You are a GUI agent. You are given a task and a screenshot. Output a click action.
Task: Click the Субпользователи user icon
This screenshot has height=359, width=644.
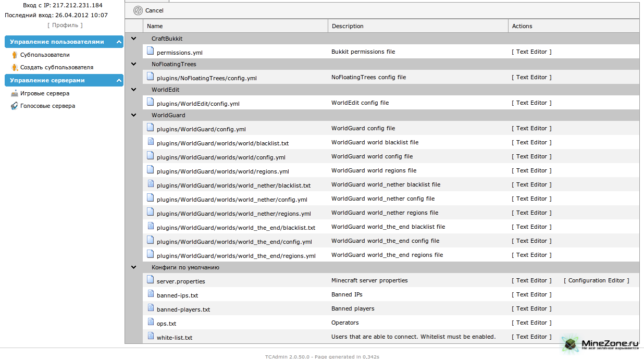15,55
